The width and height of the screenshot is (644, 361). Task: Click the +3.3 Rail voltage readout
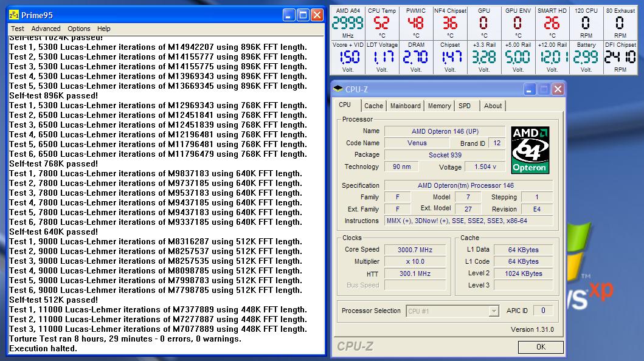484,57
